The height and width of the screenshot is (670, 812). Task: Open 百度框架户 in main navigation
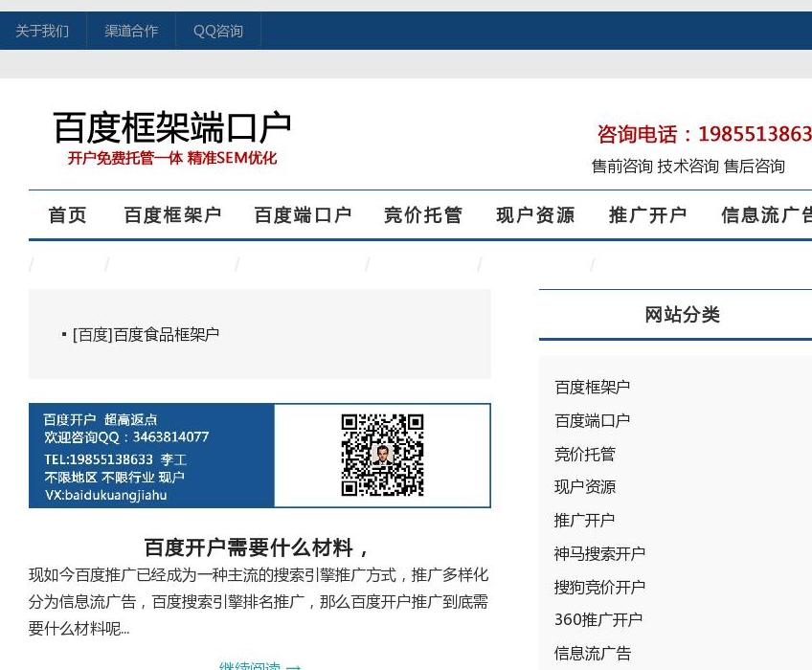172,214
